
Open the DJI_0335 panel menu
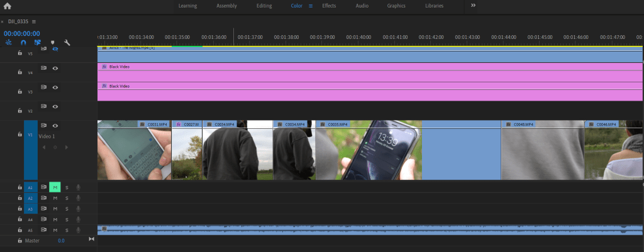[x=34, y=22]
